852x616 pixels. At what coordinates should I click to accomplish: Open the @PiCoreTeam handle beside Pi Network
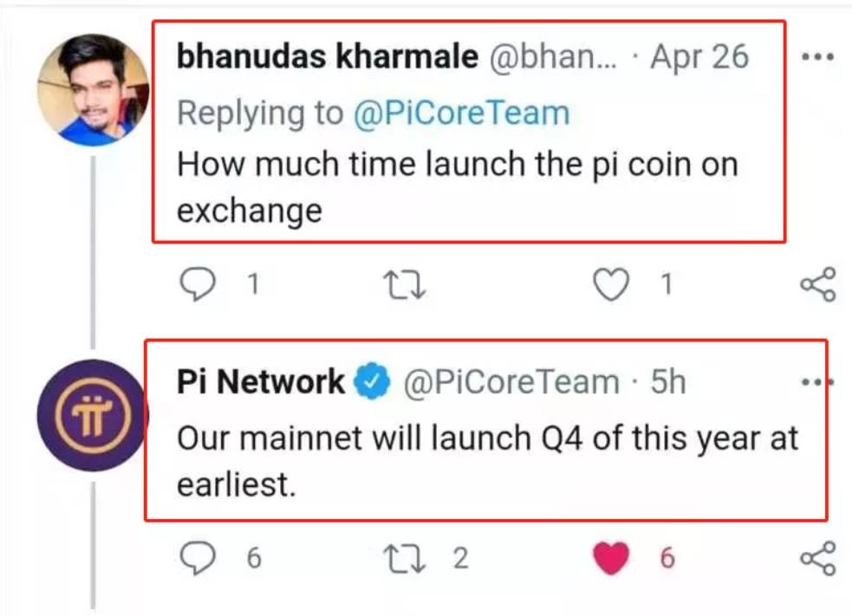[x=511, y=382]
